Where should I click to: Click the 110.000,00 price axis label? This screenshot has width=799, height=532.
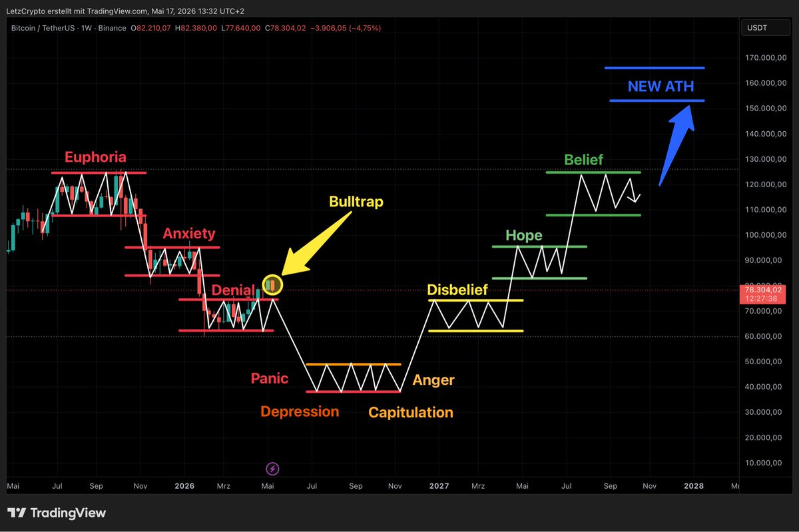[x=766, y=210]
